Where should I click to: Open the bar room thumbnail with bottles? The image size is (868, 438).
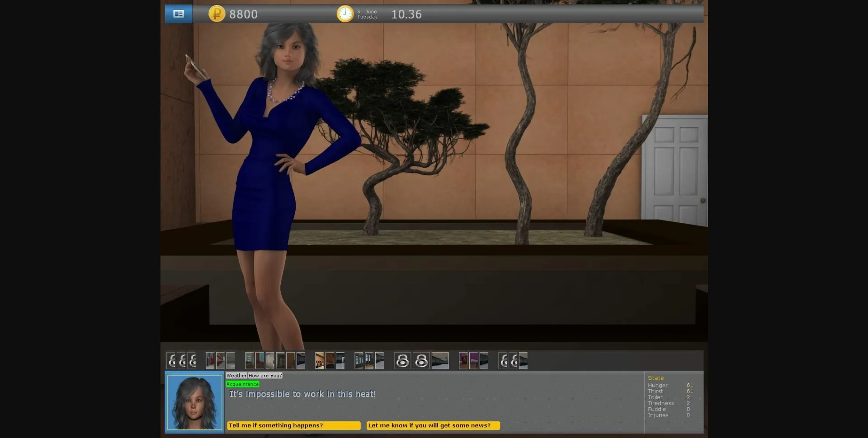point(320,361)
